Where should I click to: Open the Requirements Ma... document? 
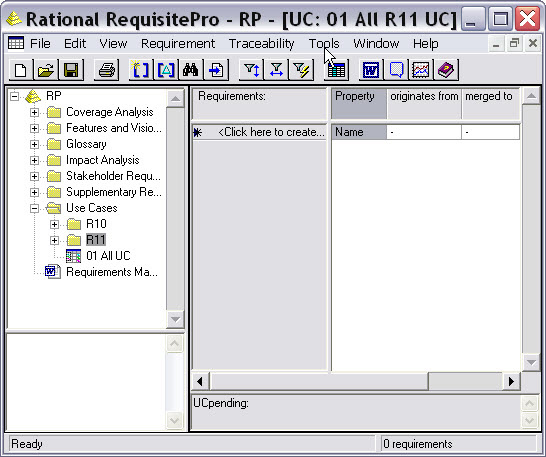pos(112,272)
